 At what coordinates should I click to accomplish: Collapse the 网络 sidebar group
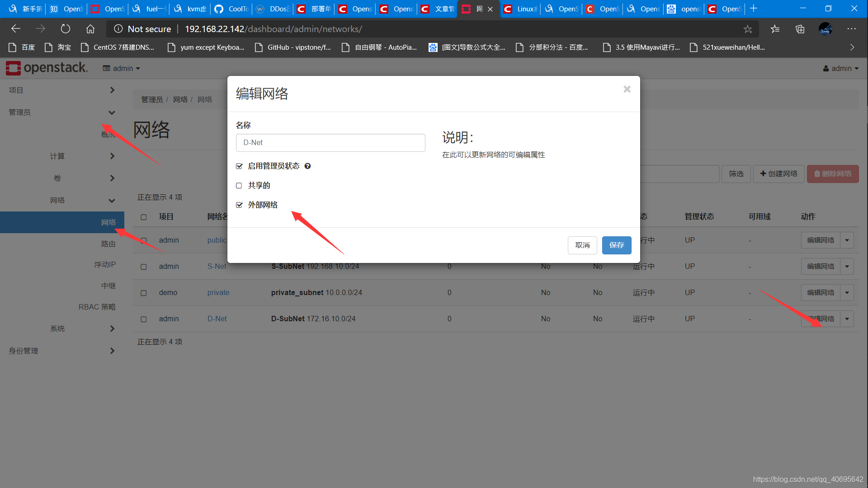pyautogui.click(x=62, y=201)
